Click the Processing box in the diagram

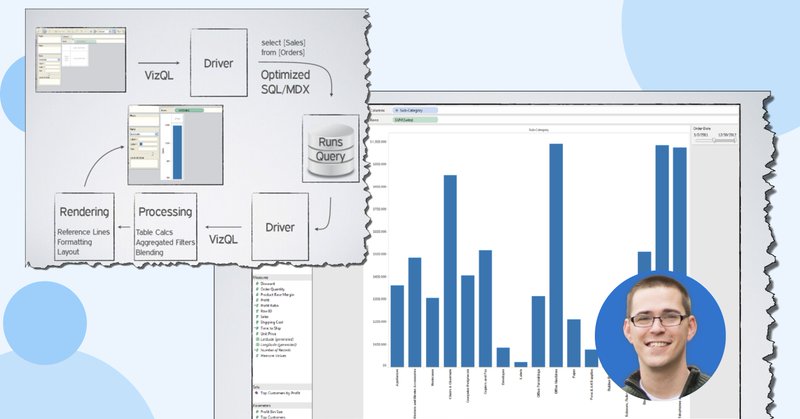coord(165,227)
